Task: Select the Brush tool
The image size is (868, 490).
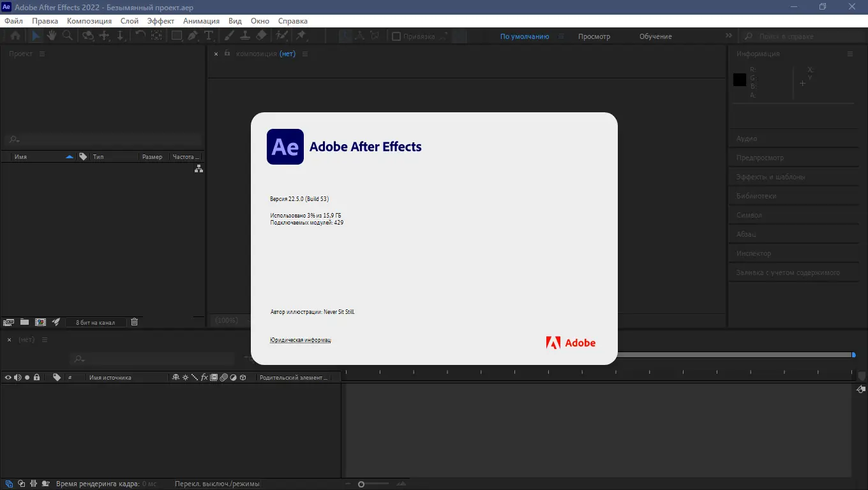Action: point(229,36)
